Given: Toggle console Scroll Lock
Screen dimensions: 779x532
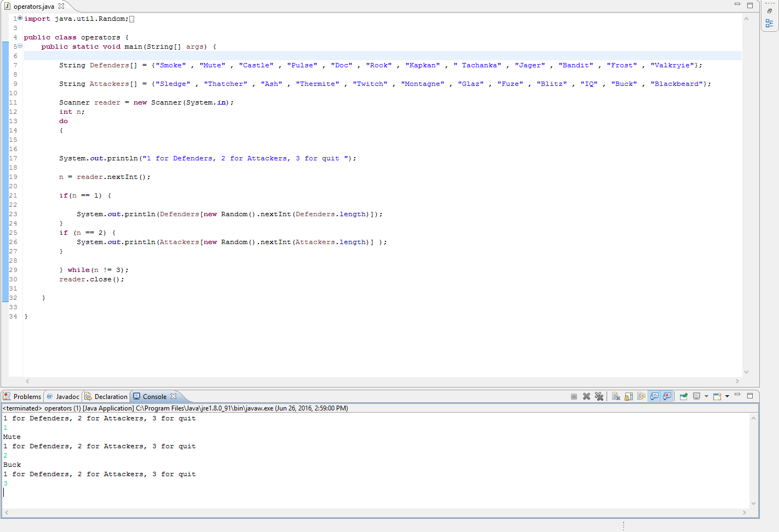Looking at the screenshot, I should 628,397.
